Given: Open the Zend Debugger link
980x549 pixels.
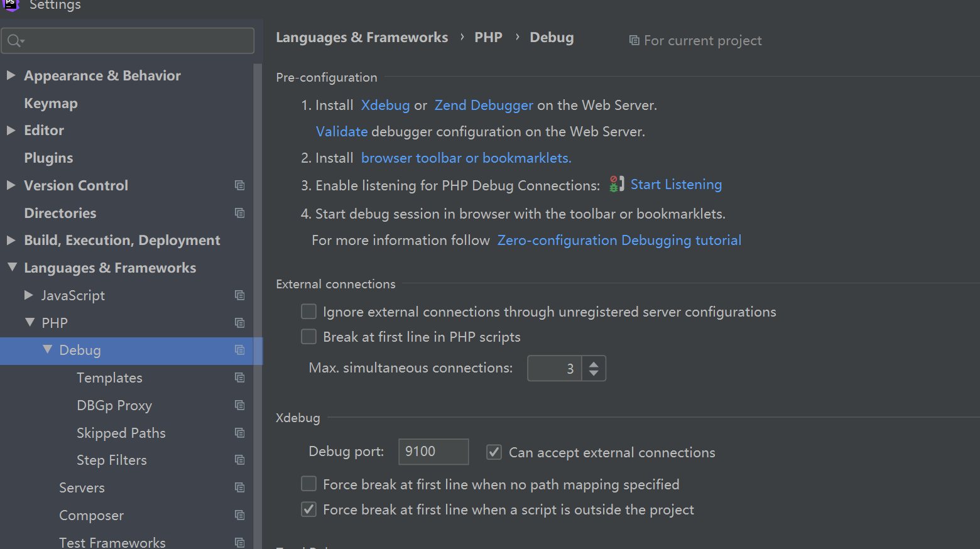Looking at the screenshot, I should [484, 105].
